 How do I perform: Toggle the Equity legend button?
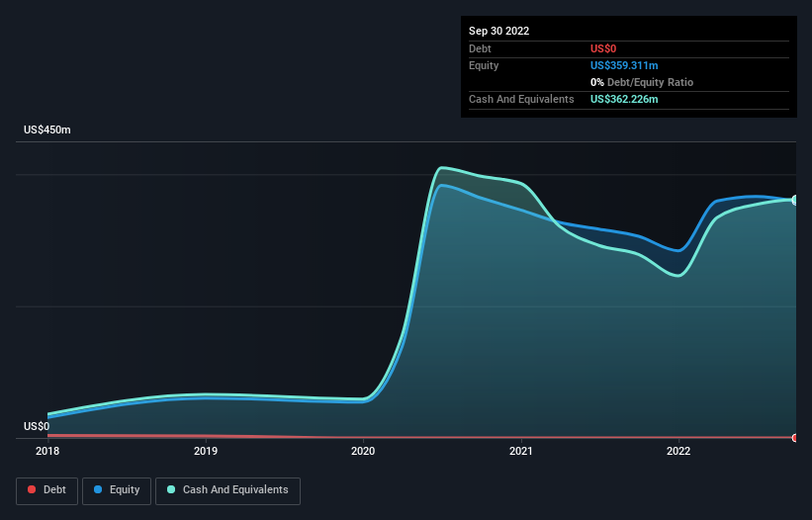(117, 490)
